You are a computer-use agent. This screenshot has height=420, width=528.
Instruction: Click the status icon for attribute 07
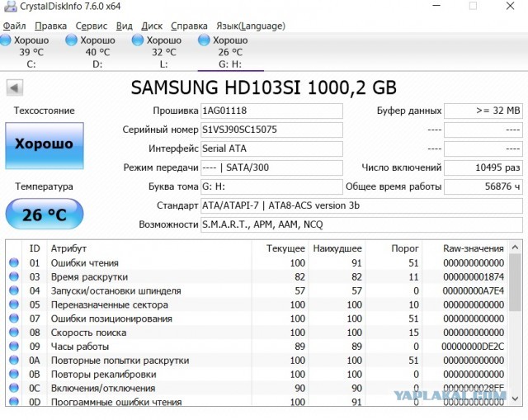click(x=14, y=319)
